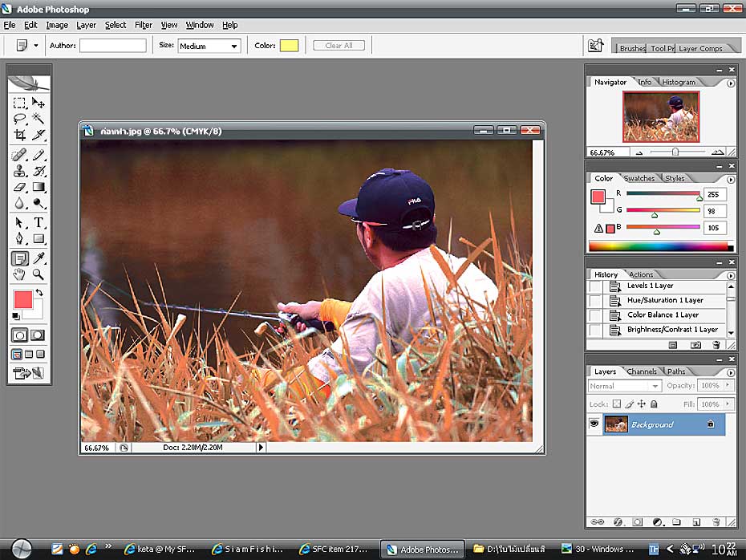This screenshot has width=746, height=560.
Task: Select the Dodge tool
Action: click(39, 203)
